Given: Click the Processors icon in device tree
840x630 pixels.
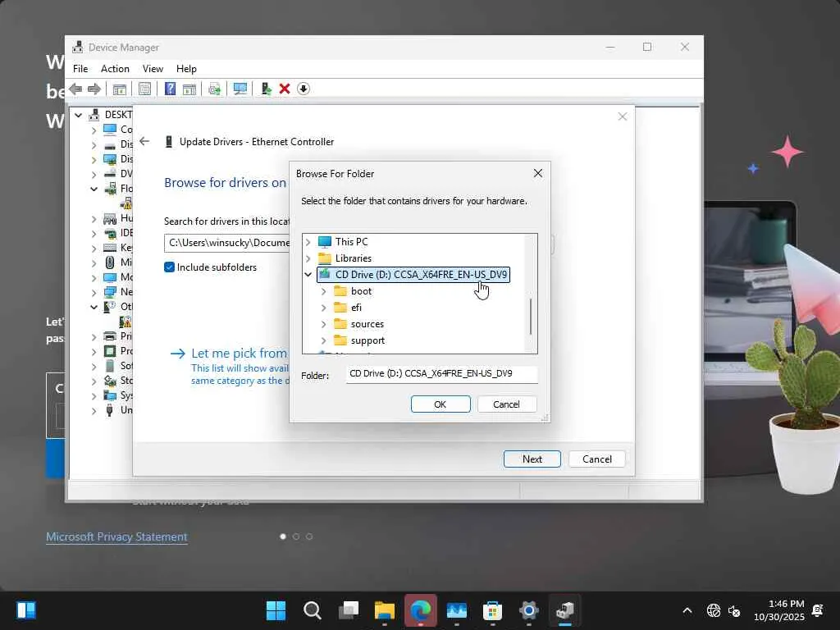Looking at the screenshot, I should pos(110,351).
